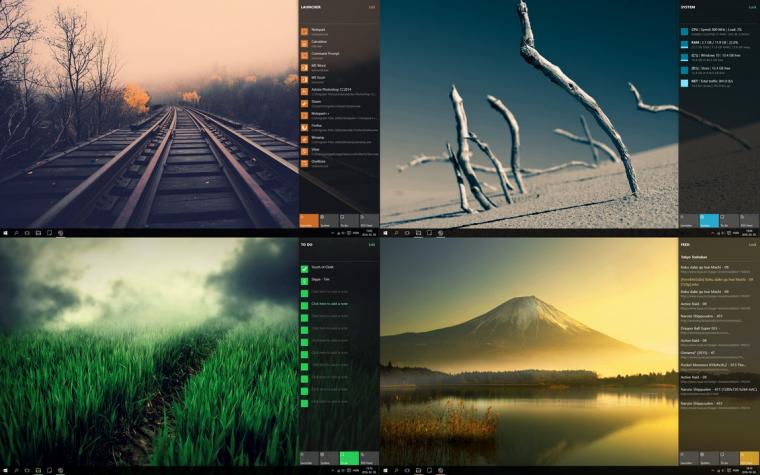This screenshot has height=475, width=760.
Task: Uncheck the first checked To Do item
Action: click(x=305, y=268)
